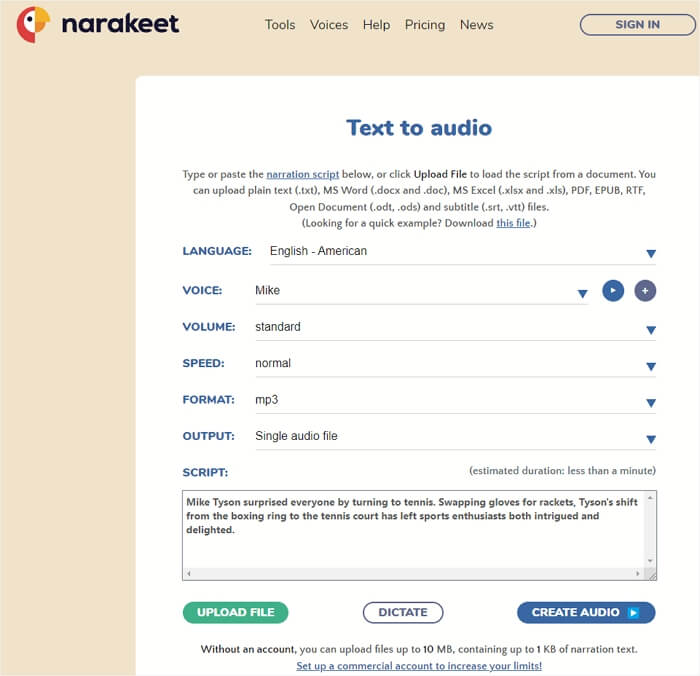Open the Pricing menu item
This screenshot has width=700, height=676.
(425, 25)
